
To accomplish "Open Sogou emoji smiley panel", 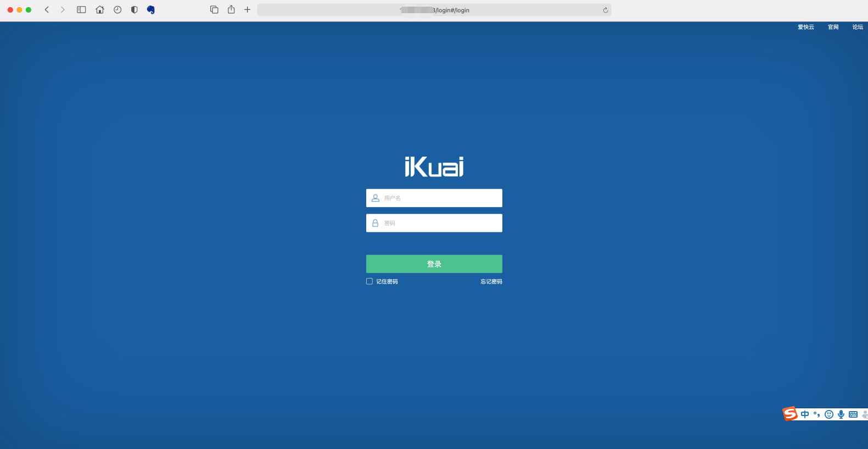I will click(x=829, y=414).
